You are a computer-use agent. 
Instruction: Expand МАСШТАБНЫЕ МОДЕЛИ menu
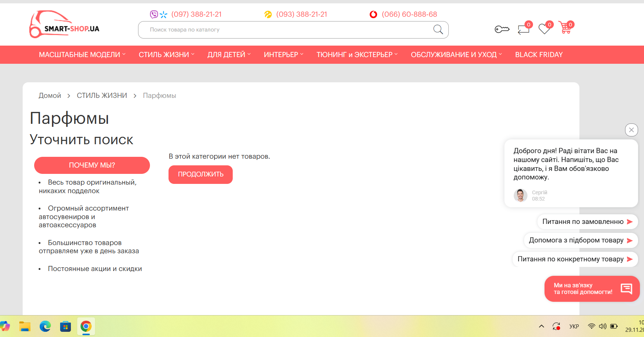[82, 55]
